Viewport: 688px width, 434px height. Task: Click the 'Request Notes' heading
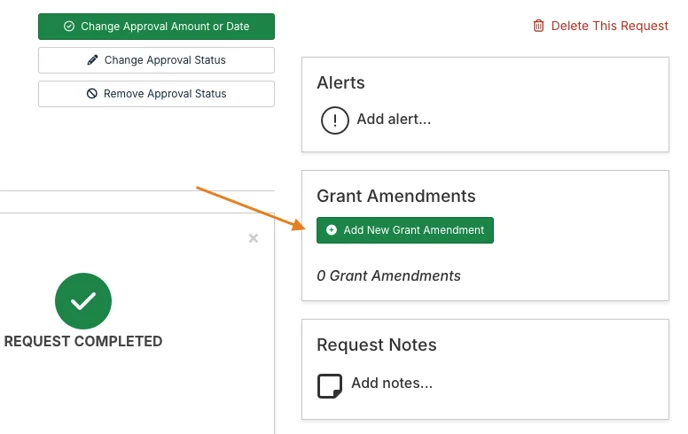pyautogui.click(x=376, y=345)
